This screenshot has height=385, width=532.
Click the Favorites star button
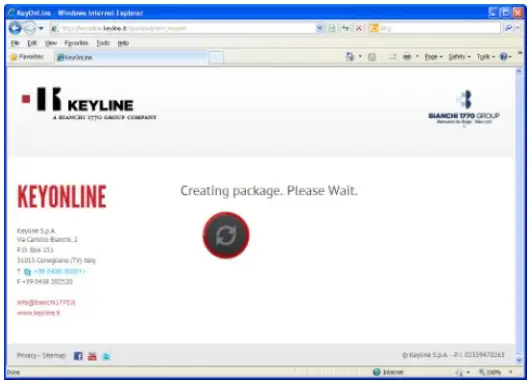(27, 57)
